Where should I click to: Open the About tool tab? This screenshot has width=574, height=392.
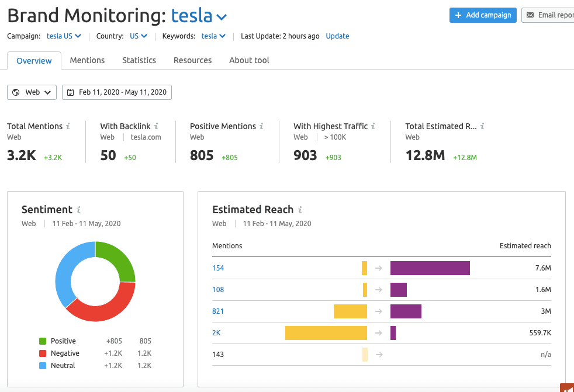coord(249,60)
